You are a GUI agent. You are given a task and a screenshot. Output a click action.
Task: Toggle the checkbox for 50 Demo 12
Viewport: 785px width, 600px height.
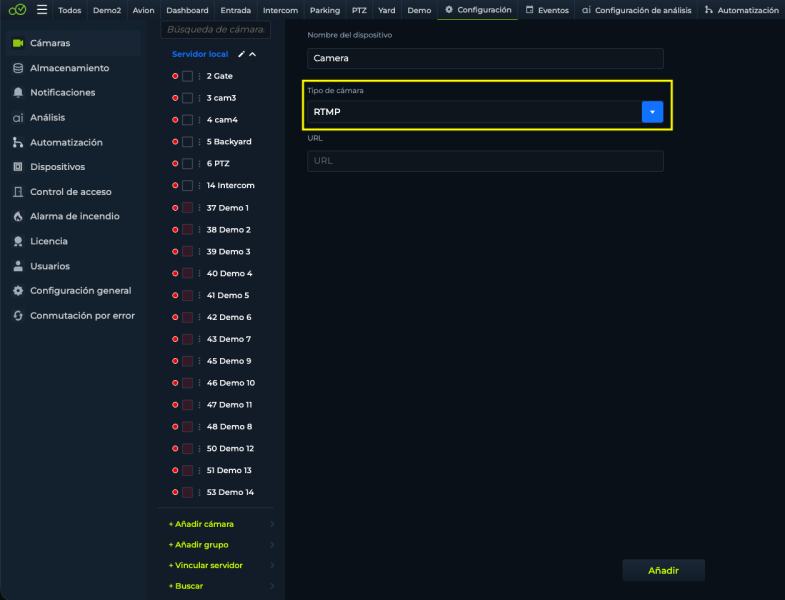[x=187, y=449]
